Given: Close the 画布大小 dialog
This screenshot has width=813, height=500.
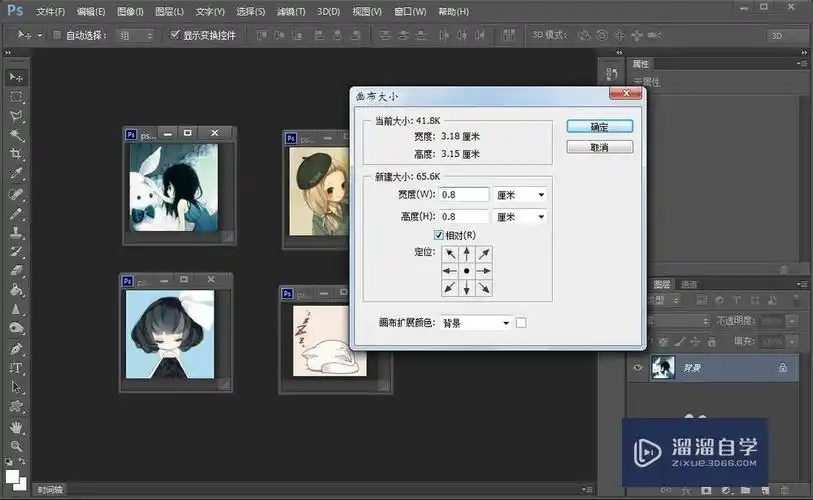Looking at the screenshot, I should point(626,93).
